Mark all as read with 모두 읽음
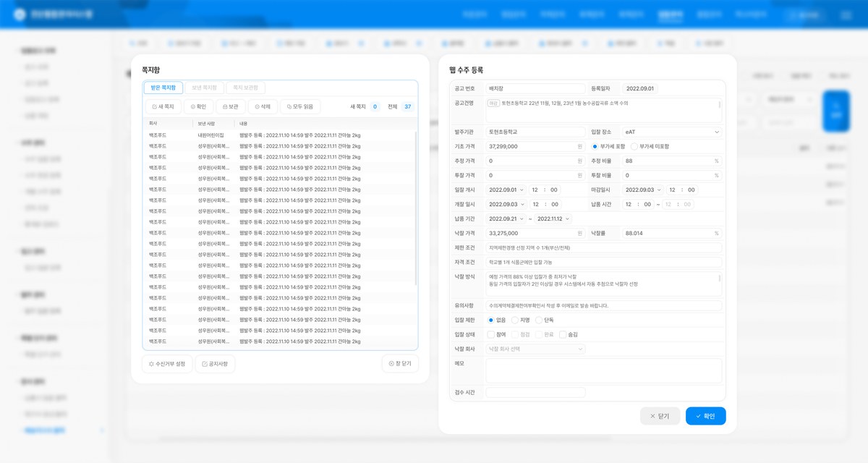 [300, 106]
